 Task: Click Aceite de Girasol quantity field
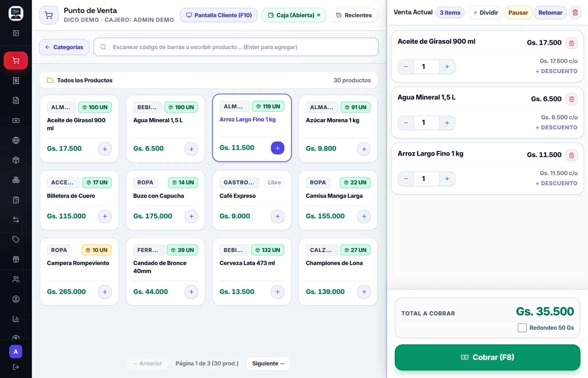point(426,67)
